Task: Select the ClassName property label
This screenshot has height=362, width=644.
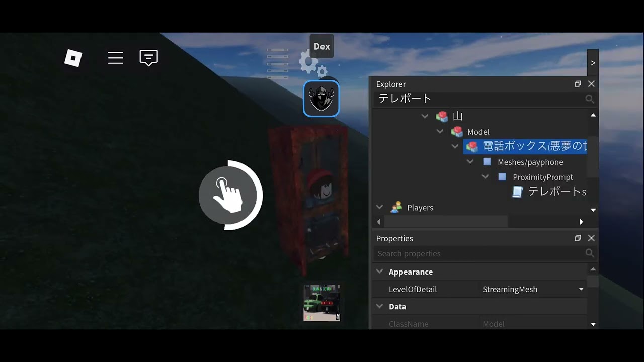Action: (x=409, y=324)
